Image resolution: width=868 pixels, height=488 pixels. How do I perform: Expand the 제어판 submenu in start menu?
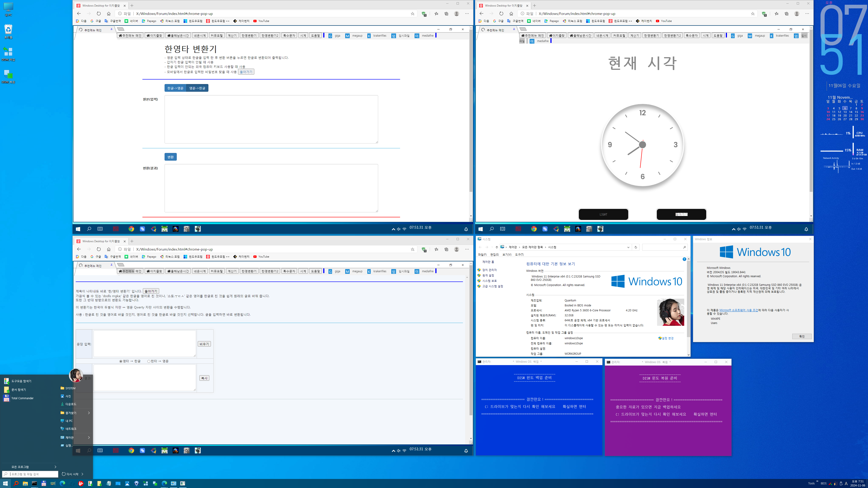pos(89,437)
